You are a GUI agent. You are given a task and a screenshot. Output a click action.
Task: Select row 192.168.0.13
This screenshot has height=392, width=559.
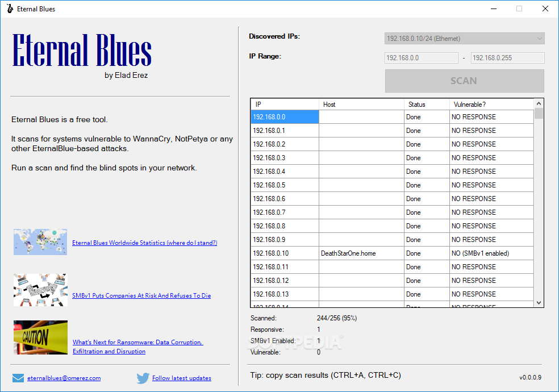pos(392,294)
